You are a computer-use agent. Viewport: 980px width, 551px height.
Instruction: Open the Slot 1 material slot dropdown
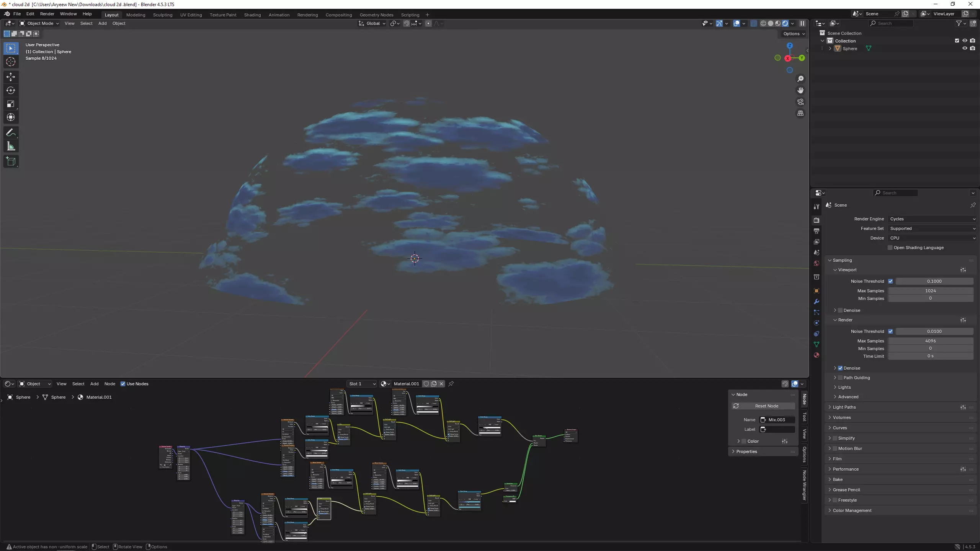tap(362, 384)
